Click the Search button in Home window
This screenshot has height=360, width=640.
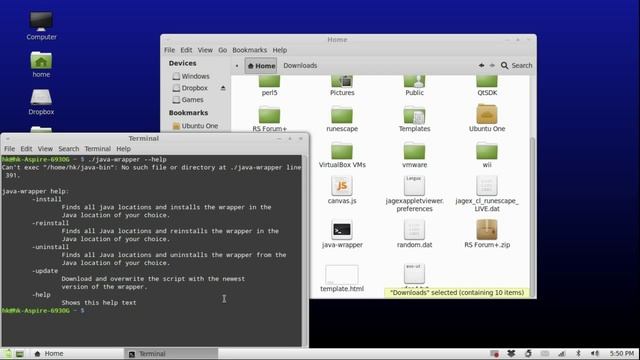(x=516, y=65)
